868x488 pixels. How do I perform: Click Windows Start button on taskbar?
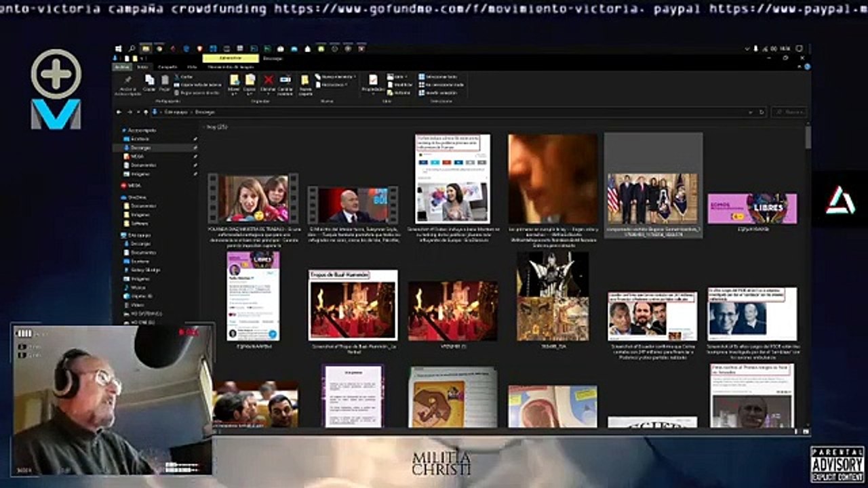(119, 49)
